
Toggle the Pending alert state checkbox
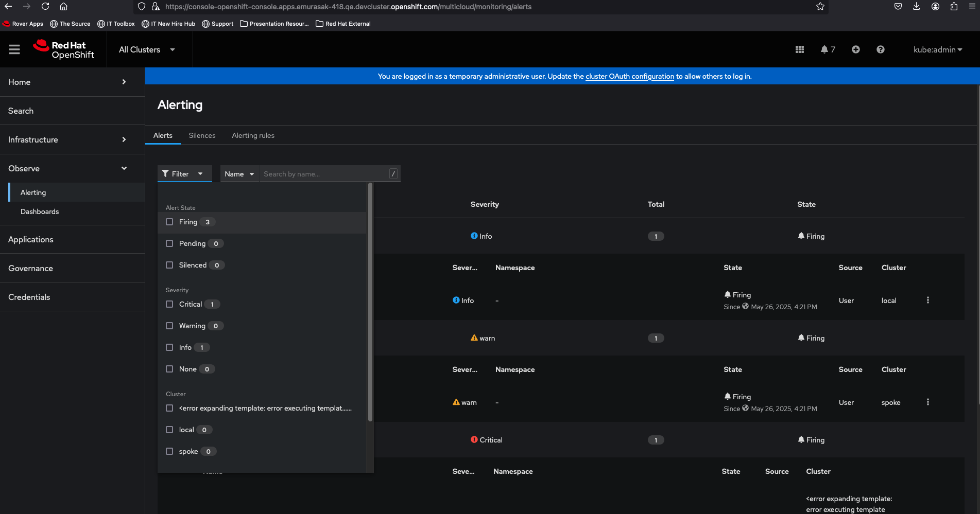pyautogui.click(x=169, y=243)
